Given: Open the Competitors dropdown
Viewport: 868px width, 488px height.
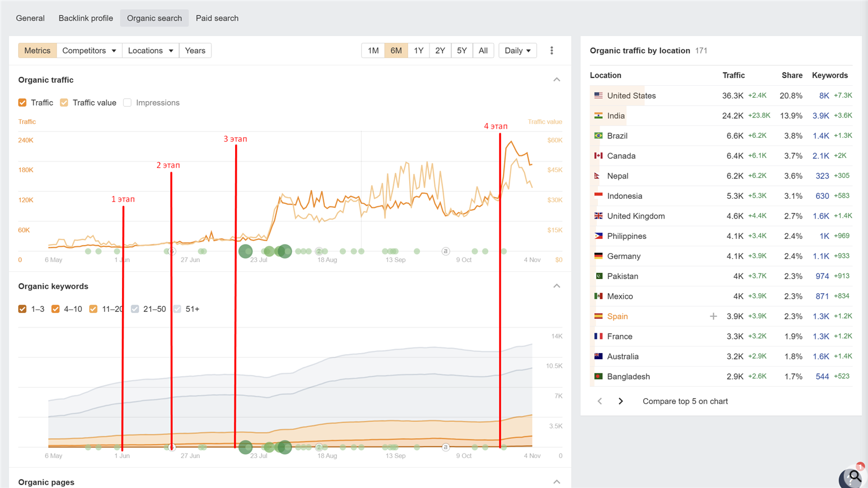Looking at the screenshot, I should [89, 51].
